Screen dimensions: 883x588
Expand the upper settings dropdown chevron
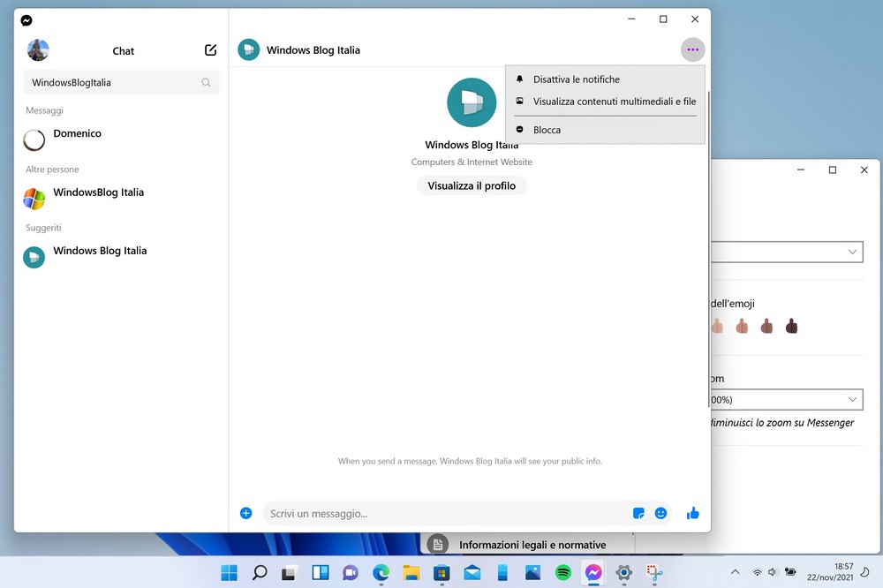point(852,252)
